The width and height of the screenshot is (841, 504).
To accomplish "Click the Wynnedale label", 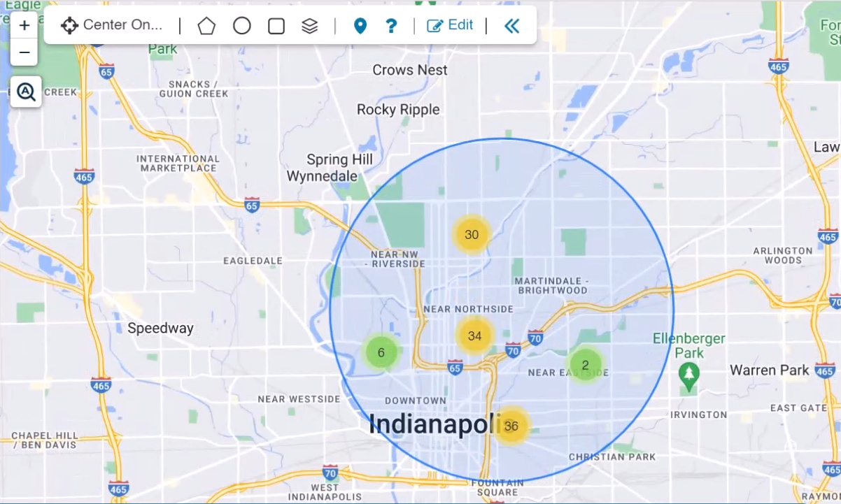I will tap(322, 176).
